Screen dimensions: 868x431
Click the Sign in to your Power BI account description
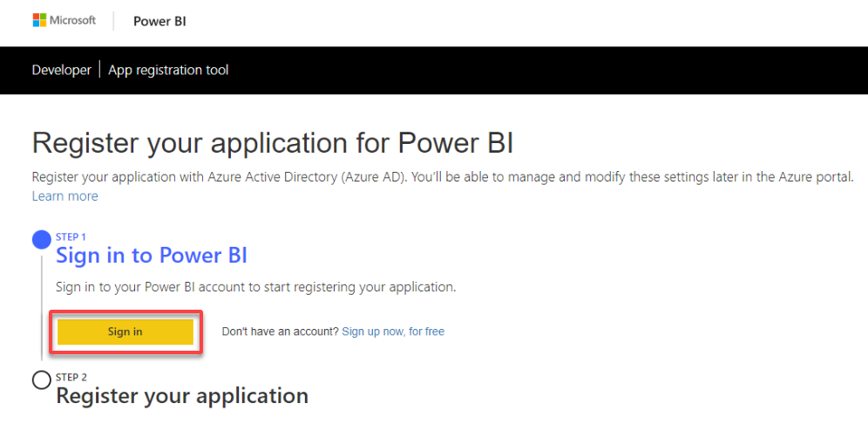coord(255,288)
